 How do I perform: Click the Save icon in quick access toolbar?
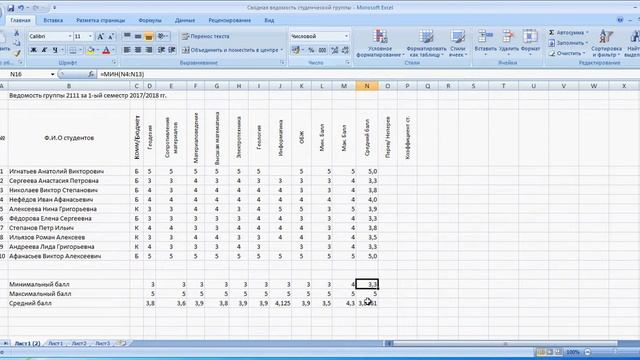[11, 8]
